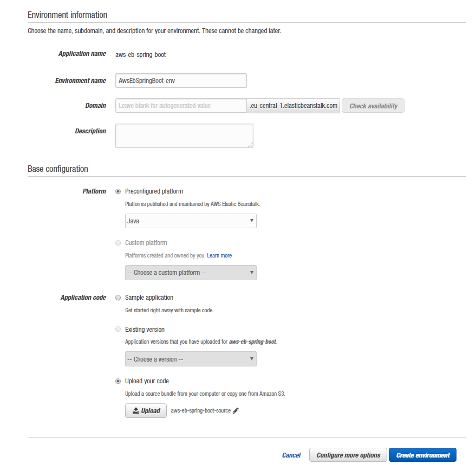
Task: Click the Upload button with arrow icon
Action: coord(146,410)
